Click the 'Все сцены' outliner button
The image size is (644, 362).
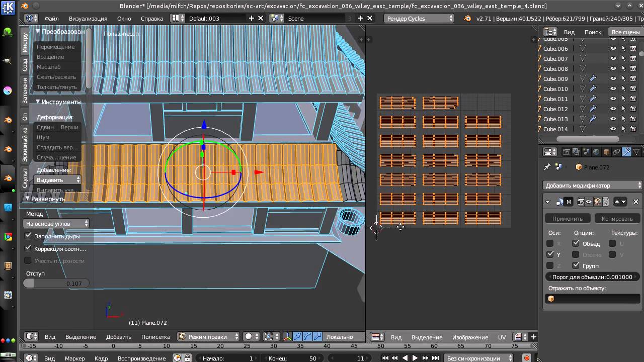pos(625,32)
